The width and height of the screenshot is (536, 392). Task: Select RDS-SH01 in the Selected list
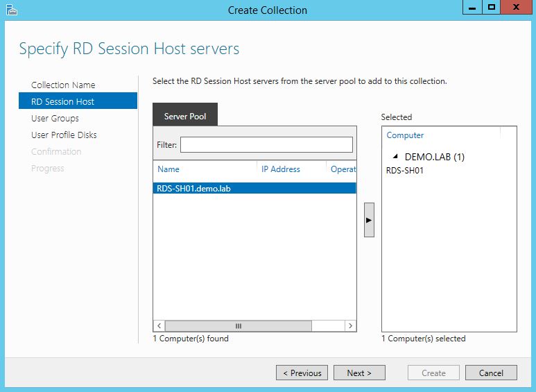point(405,171)
